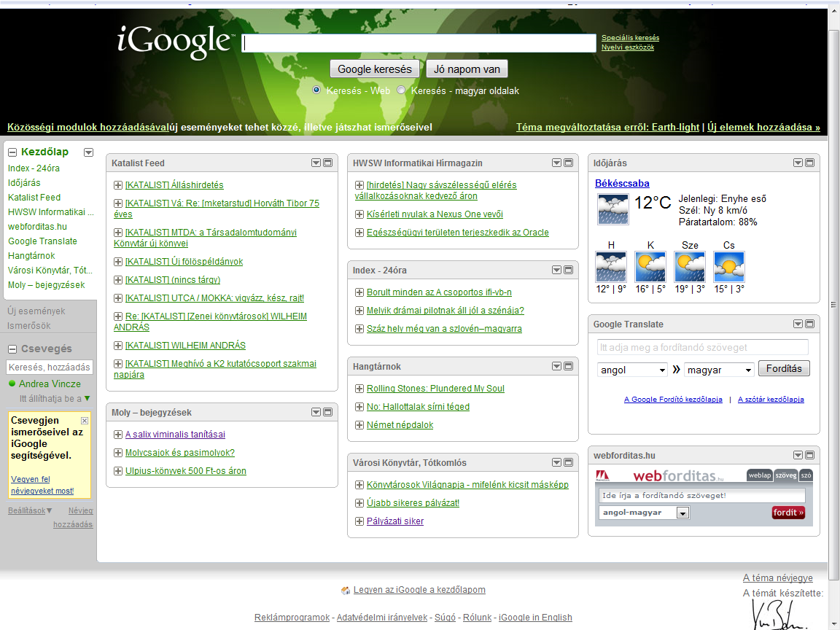The image size is (840, 630).
Task: Click the Google Translate text input box
Action: pyautogui.click(x=702, y=347)
